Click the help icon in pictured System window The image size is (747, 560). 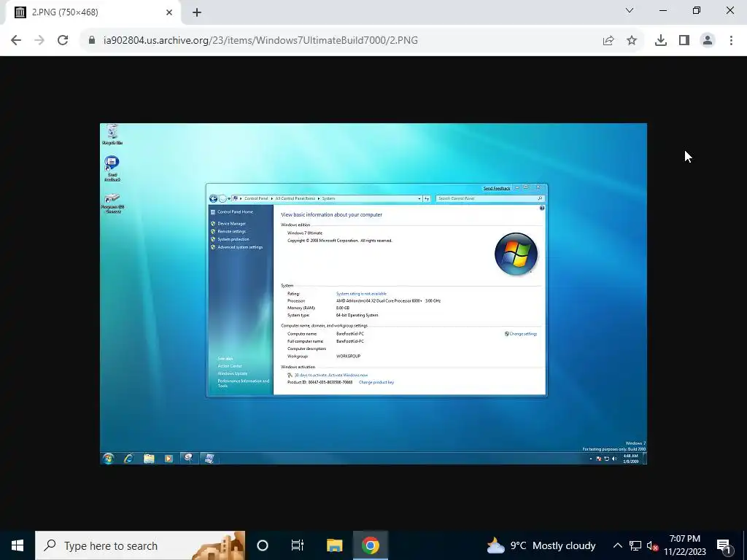click(x=542, y=208)
